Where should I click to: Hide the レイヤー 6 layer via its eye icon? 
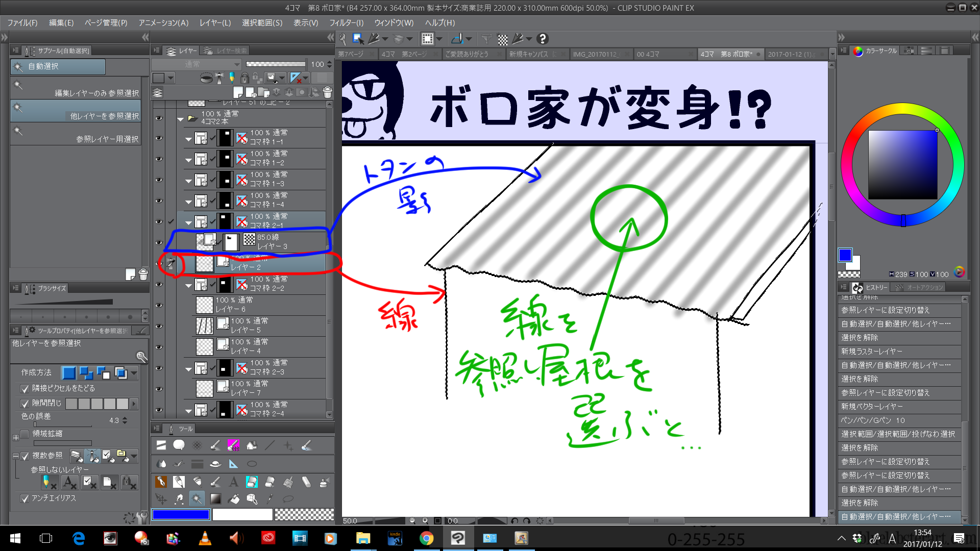159,305
